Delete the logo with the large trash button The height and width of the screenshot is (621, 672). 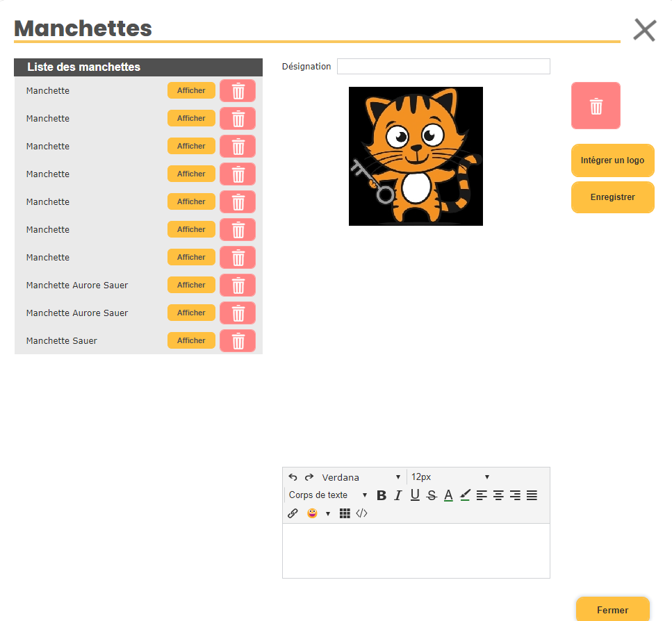point(596,106)
